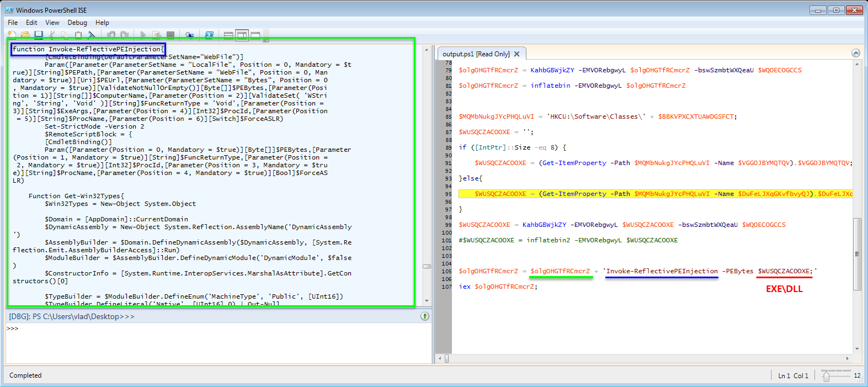
Task: Open the New Remote PowerShell Tab icon
Action: point(190,35)
